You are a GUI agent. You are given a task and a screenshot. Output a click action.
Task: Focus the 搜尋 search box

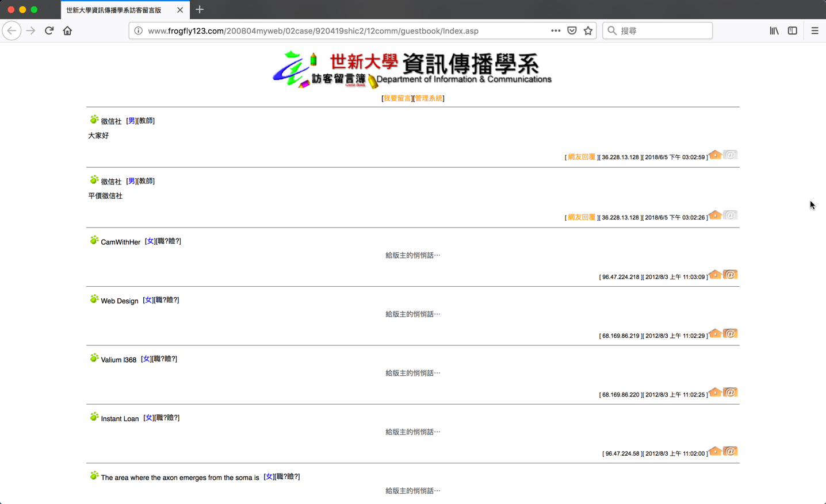coord(657,30)
